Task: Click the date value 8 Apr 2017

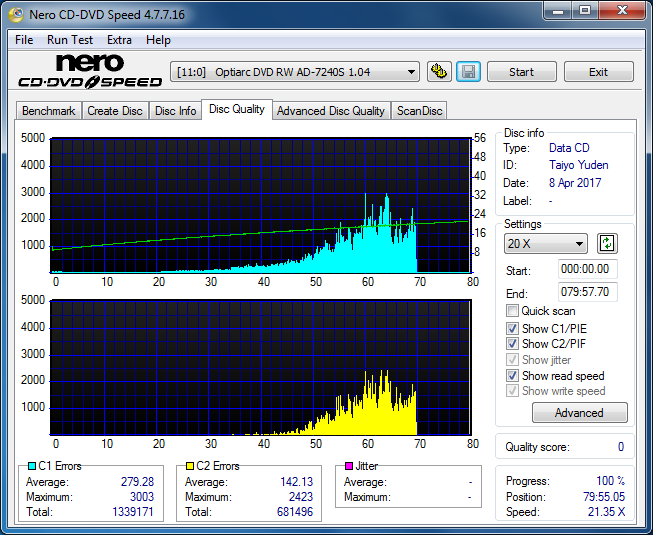Action: tap(575, 183)
